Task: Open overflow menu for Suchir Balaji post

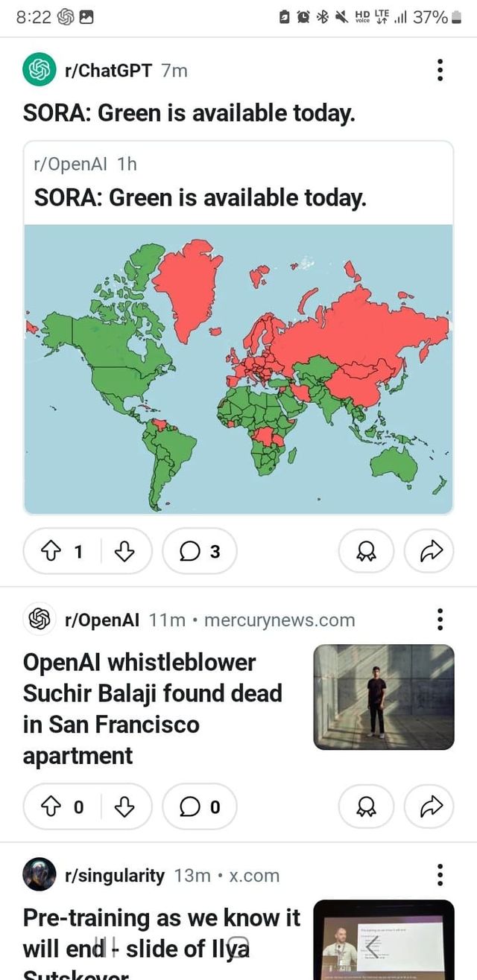Action: pyautogui.click(x=440, y=620)
